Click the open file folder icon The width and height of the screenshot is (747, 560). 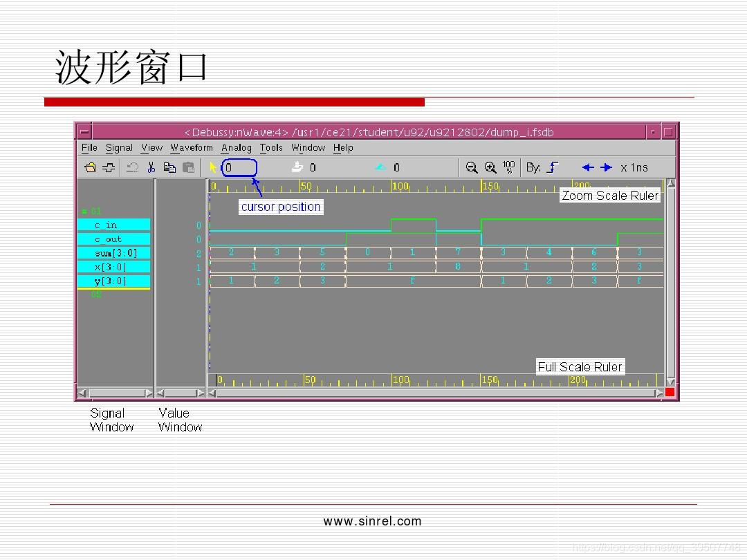click(x=90, y=167)
